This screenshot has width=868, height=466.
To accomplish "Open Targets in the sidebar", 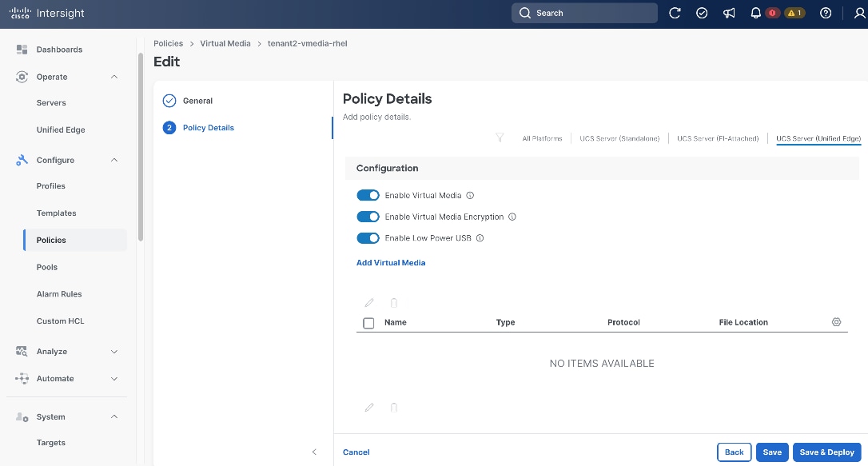I will pos(51,443).
